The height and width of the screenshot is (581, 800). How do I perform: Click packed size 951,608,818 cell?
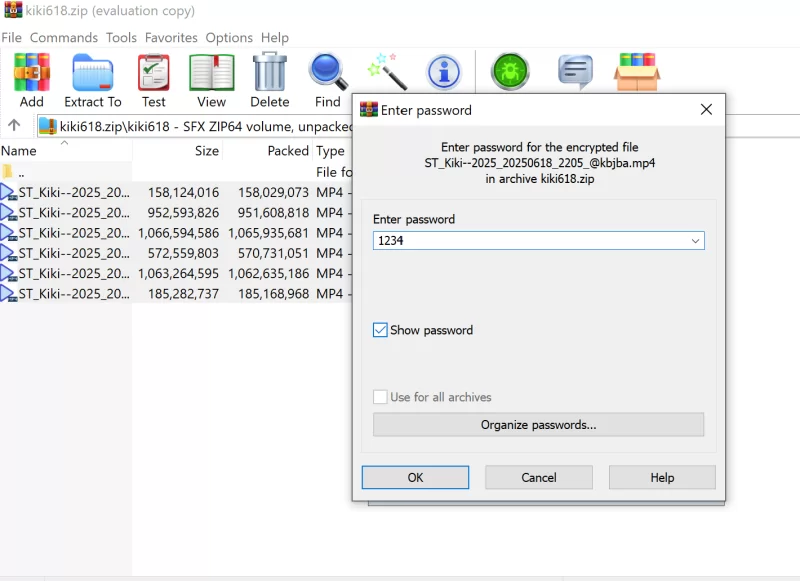(x=273, y=213)
